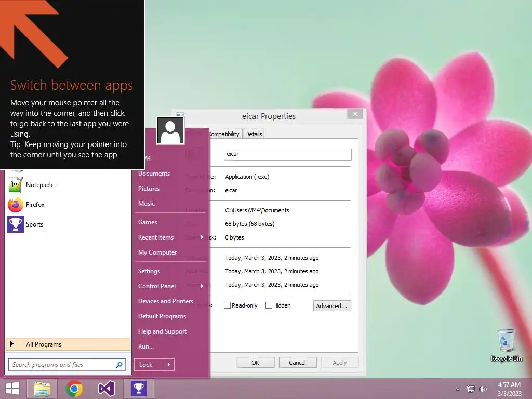Open Pictures from Start menu
Screen dimensions: 532x399
(x=149, y=188)
